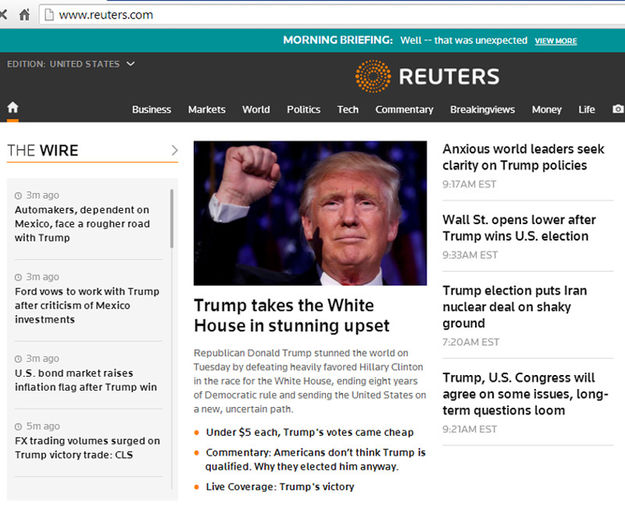Open the Life menu item

pyautogui.click(x=586, y=109)
